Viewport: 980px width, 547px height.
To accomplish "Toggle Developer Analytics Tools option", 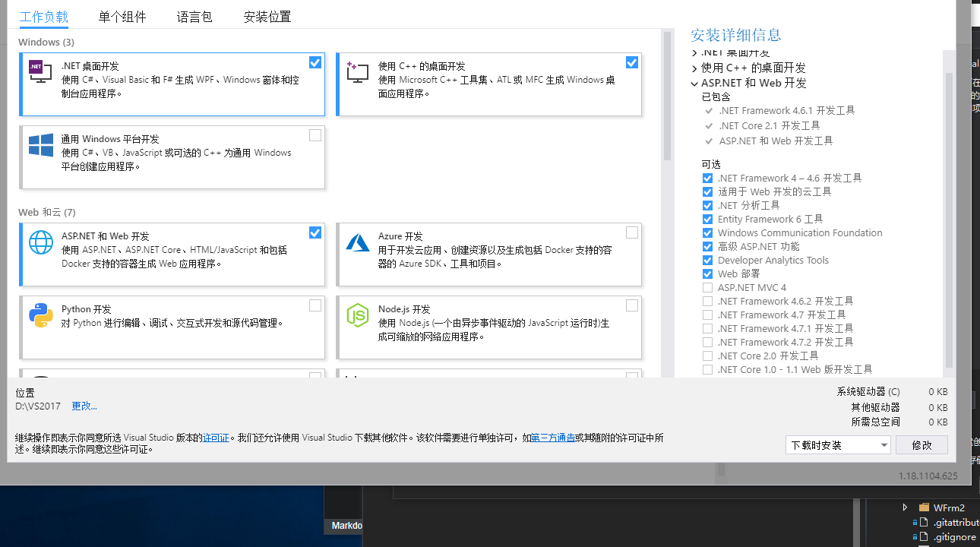I will click(x=707, y=261).
